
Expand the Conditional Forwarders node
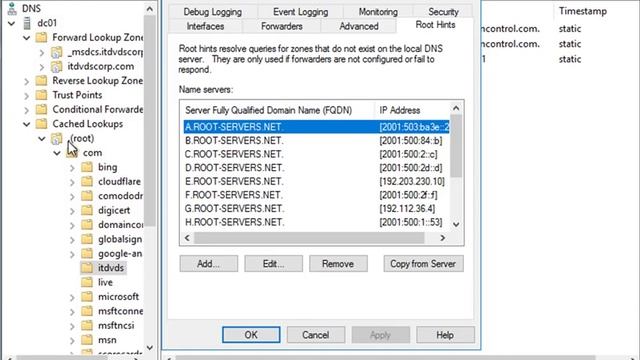[27, 110]
